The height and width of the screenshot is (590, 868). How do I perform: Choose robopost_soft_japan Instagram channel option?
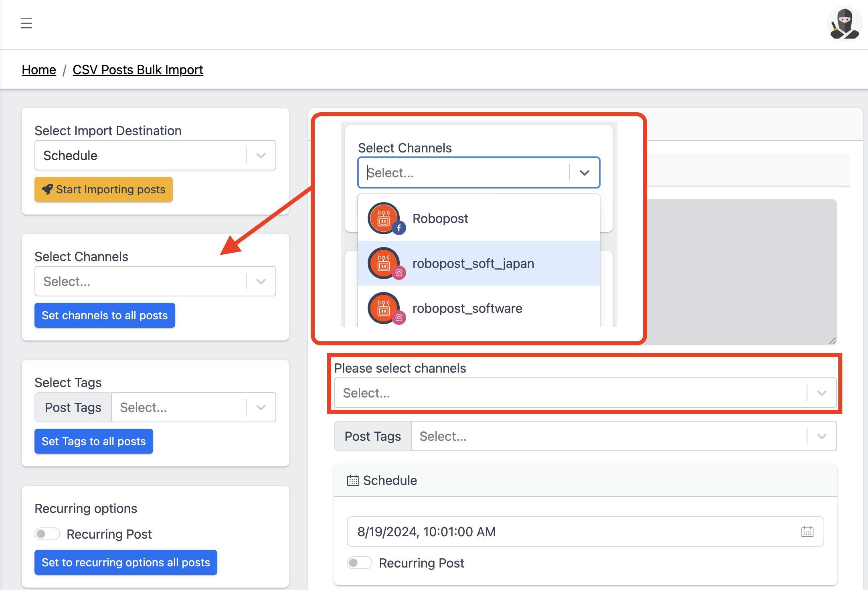(479, 263)
